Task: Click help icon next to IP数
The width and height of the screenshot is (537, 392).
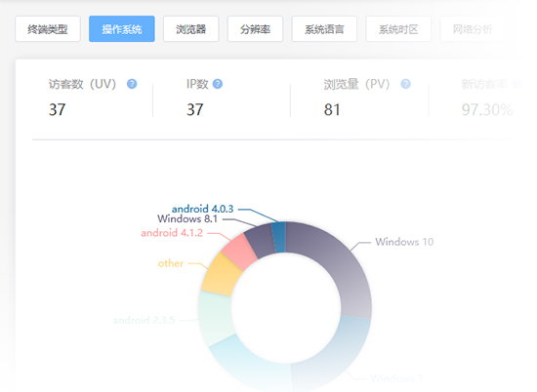Action: [218, 84]
